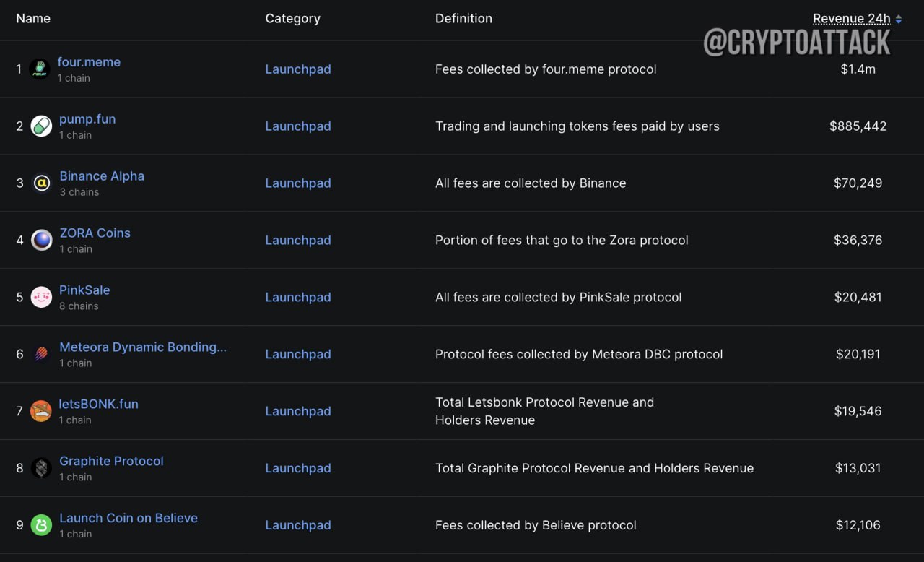Image resolution: width=924 pixels, height=562 pixels.
Task: Click 'Total Graphite Protocol Revenue' definition text
Action: tap(594, 469)
